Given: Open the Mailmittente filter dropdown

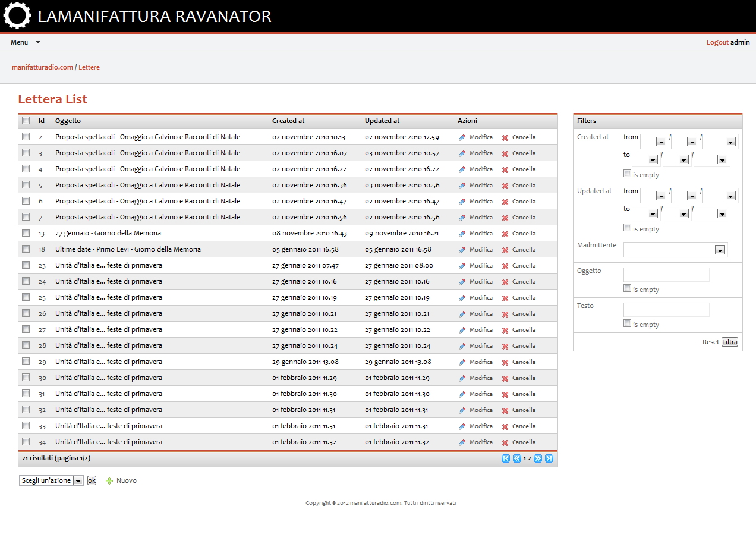Looking at the screenshot, I should click(720, 250).
